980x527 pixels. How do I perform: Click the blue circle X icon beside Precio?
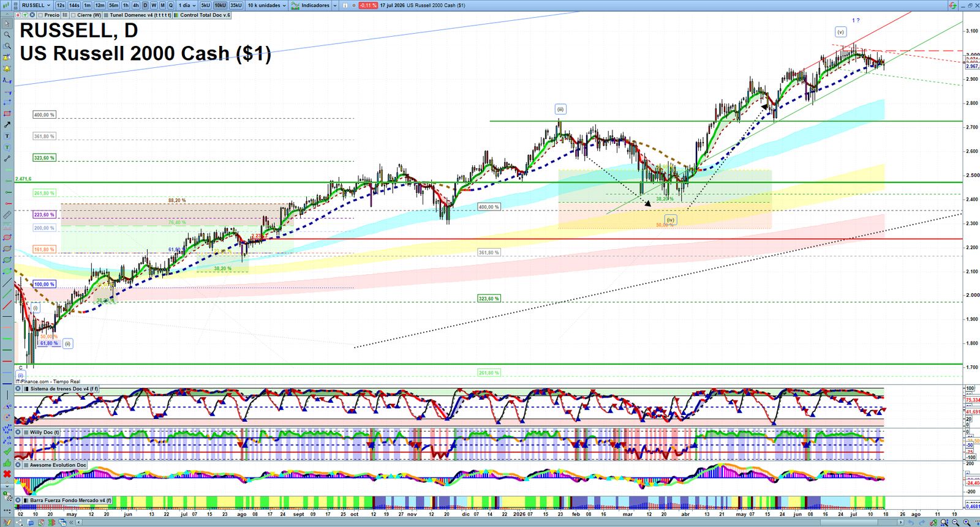(32, 15)
